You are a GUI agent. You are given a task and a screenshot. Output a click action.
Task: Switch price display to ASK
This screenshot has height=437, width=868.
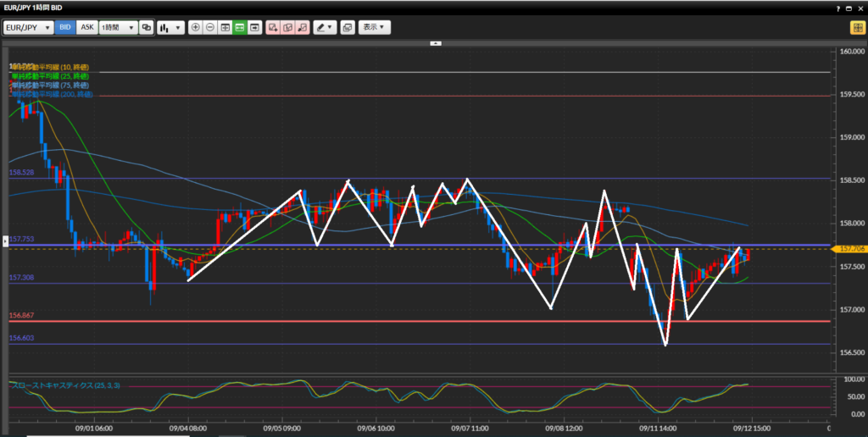click(86, 27)
